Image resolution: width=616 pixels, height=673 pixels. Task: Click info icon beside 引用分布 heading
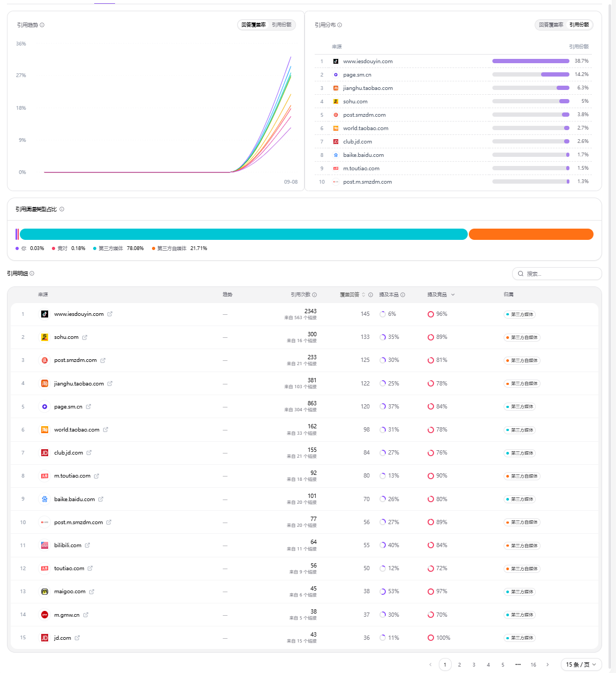(340, 25)
